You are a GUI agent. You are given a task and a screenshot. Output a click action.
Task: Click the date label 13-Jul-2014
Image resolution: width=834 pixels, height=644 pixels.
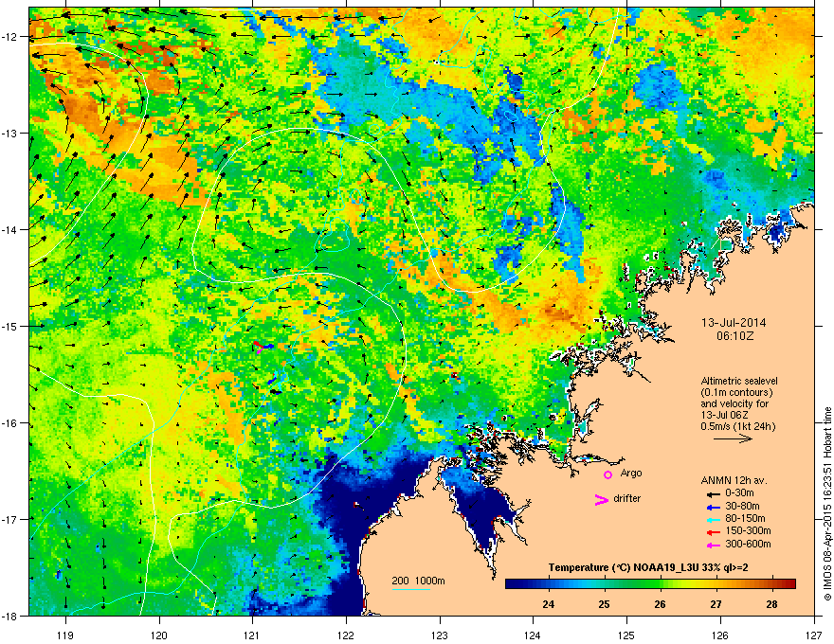pos(734,323)
